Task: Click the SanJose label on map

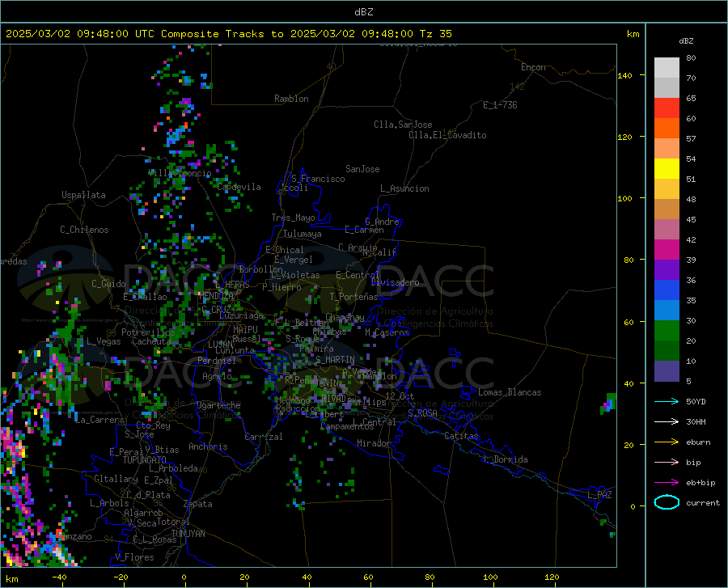Action: tap(362, 169)
